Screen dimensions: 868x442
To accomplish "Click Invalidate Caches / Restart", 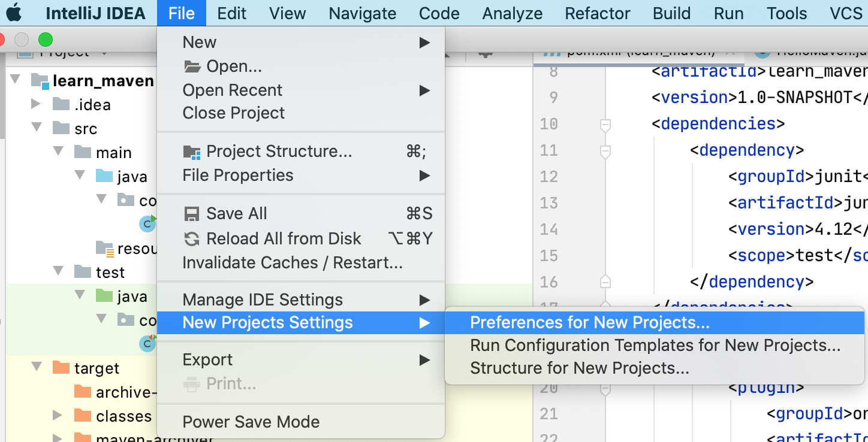I will pyautogui.click(x=292, y=263).
